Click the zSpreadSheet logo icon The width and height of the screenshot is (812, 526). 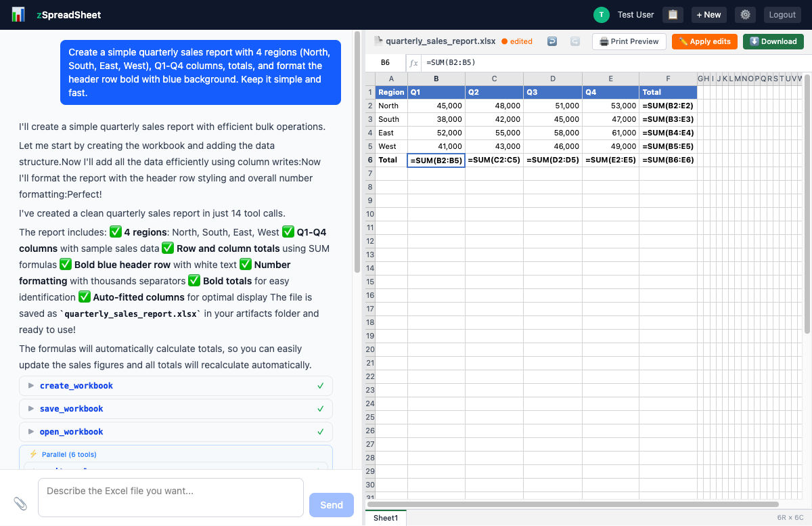[x=17, y=14]
